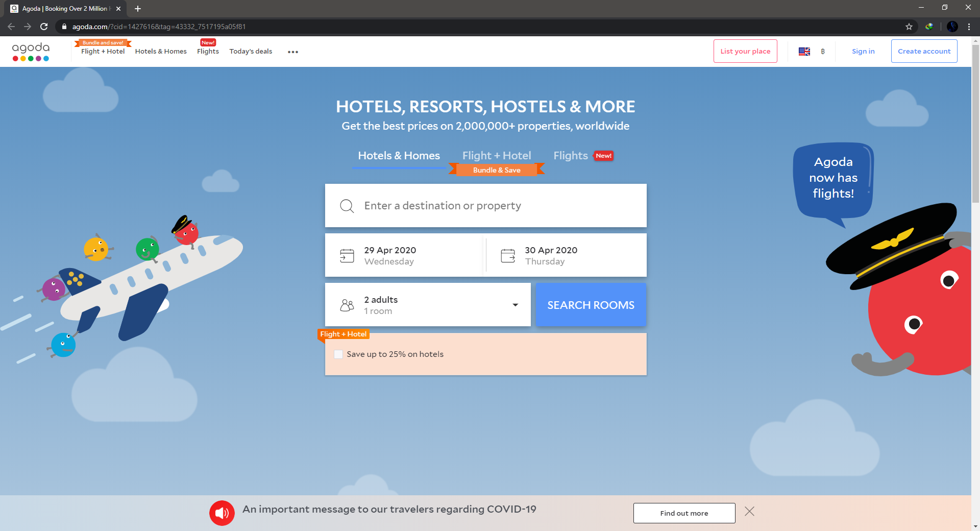980x531 pixels.
Task: Click the Create account button
Action: [x=924, y=51]
